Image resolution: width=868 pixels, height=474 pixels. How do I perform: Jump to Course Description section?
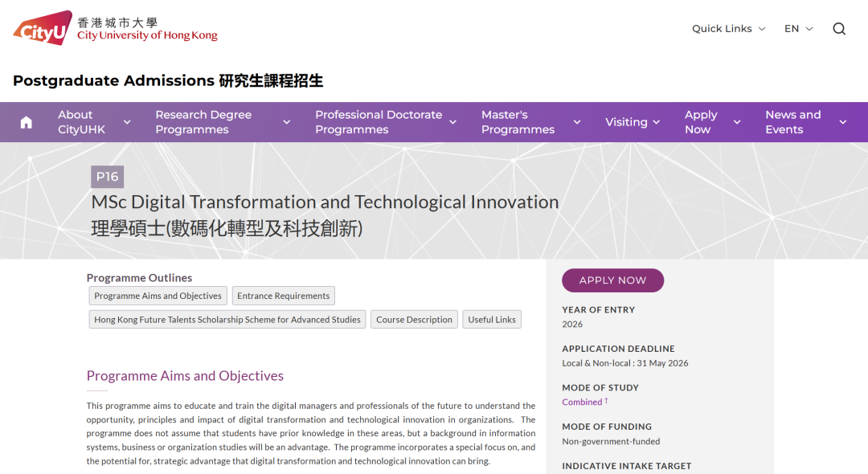[414, 320]
